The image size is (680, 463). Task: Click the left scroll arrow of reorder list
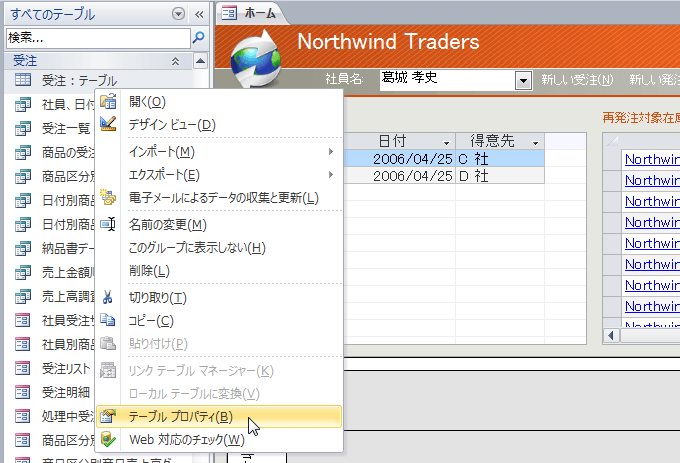[611, 336]
